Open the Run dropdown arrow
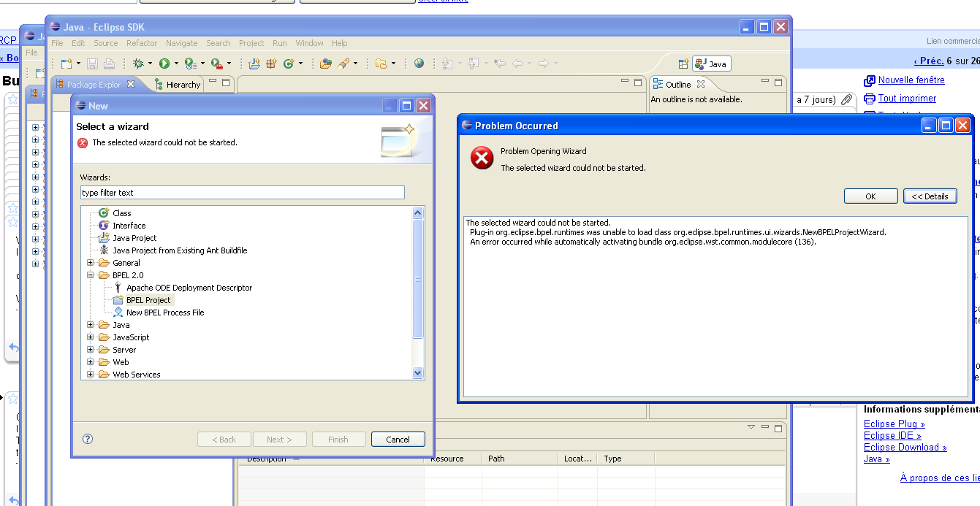This screenshot has width=980, height=506. (x=176, y=64)
